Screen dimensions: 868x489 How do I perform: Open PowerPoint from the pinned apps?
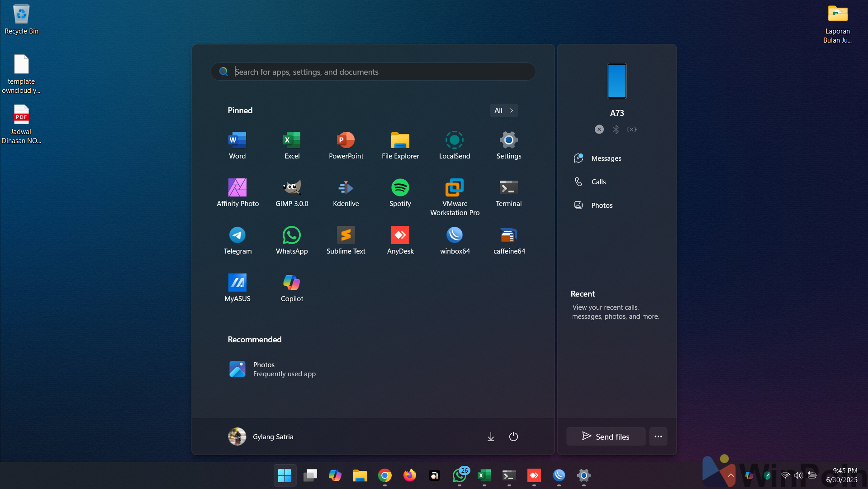346,145
